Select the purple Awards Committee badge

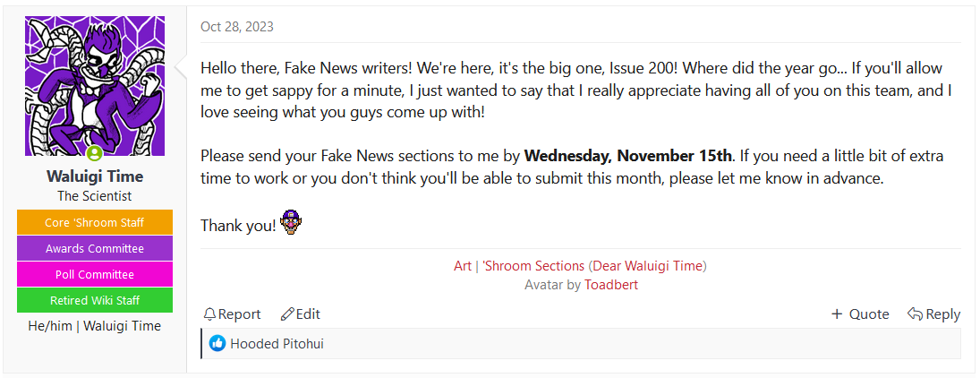click(x=95, y=249)
